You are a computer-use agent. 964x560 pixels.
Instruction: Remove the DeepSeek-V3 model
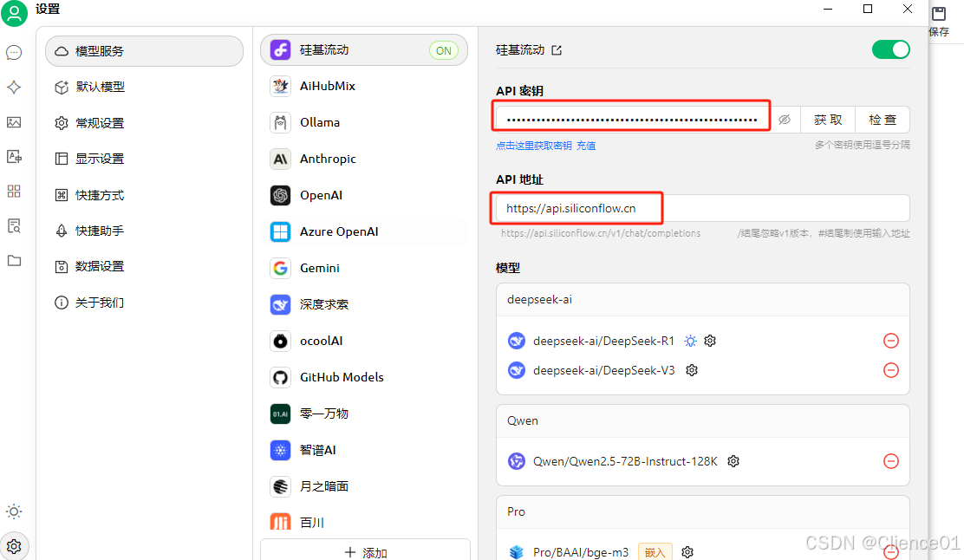(x=891, y=370)
